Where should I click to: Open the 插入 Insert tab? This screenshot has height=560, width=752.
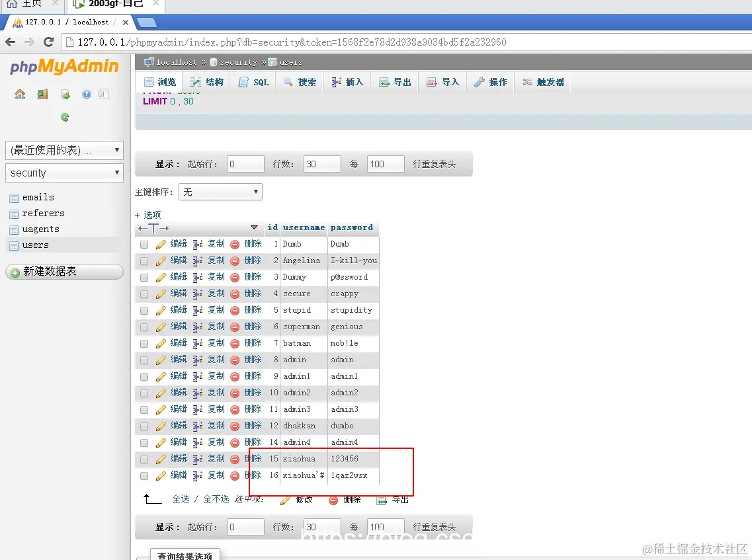[347, 82]
